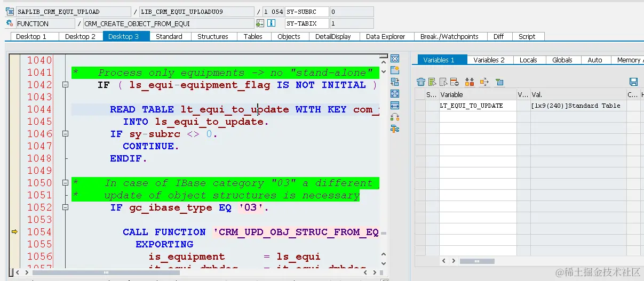Click the LIB_CRM_EQUI_UPLOADU09 include field

[197, 12]
